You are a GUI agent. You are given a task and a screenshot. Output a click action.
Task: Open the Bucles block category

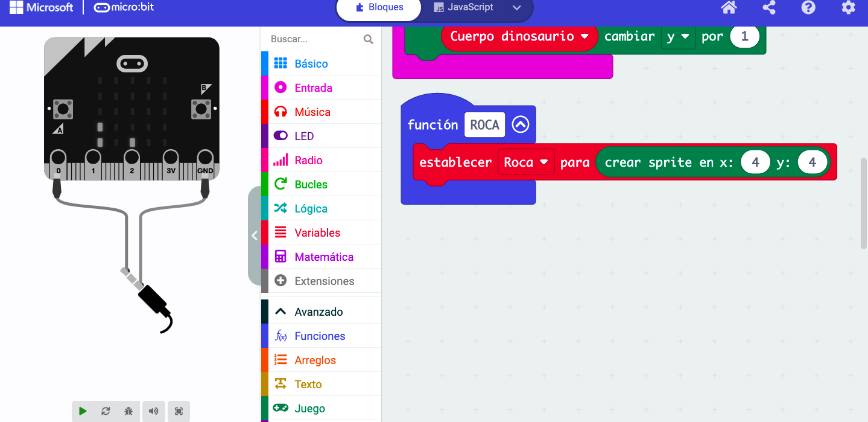[321, 184]
